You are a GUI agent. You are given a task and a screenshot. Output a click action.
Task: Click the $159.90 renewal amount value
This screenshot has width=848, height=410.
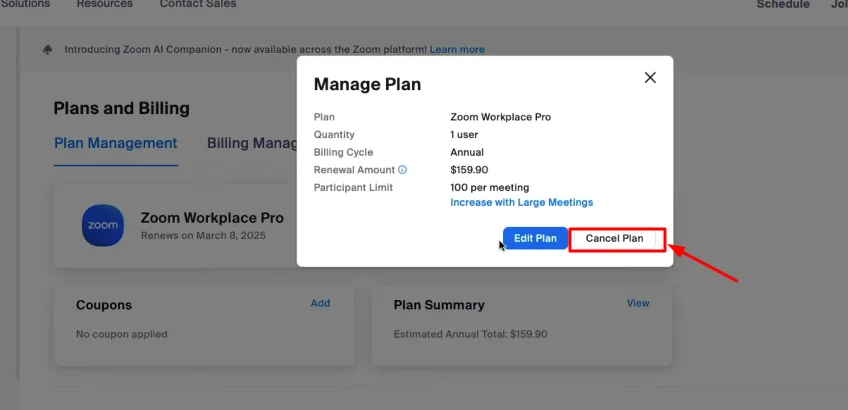tap(469, 170)
